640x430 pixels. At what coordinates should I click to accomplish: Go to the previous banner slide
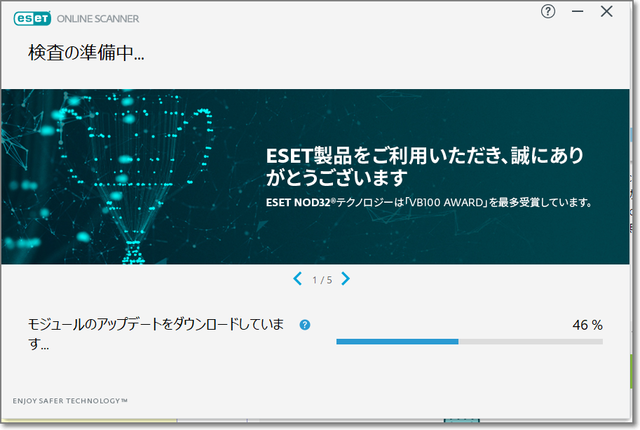click(297, 279)
